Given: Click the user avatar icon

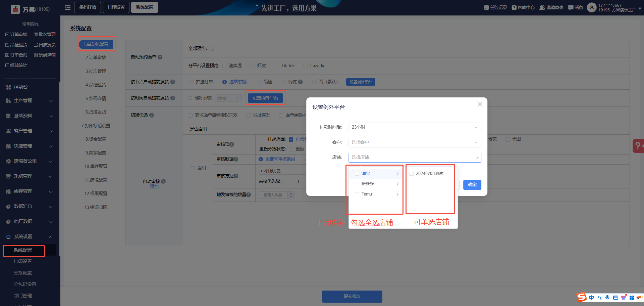Looking at the screenshot, I should (591, 7).
